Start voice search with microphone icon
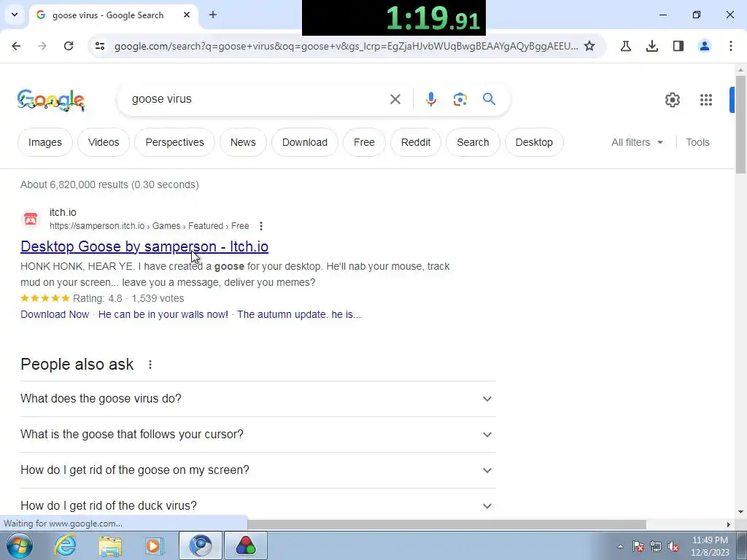The width and height of the screenshot is (747, 560). [430, 99]
